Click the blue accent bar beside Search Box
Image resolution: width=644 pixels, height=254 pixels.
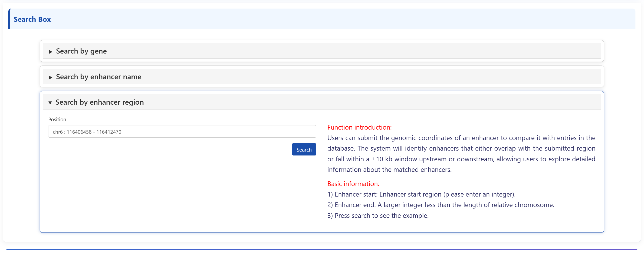click(10, 19)
